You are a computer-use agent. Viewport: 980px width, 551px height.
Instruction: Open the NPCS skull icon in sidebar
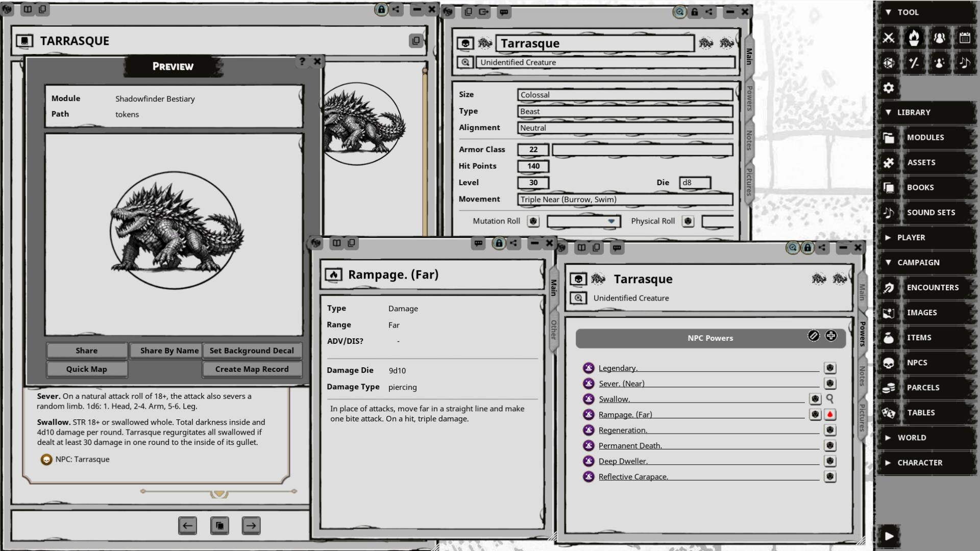(889, 363)
